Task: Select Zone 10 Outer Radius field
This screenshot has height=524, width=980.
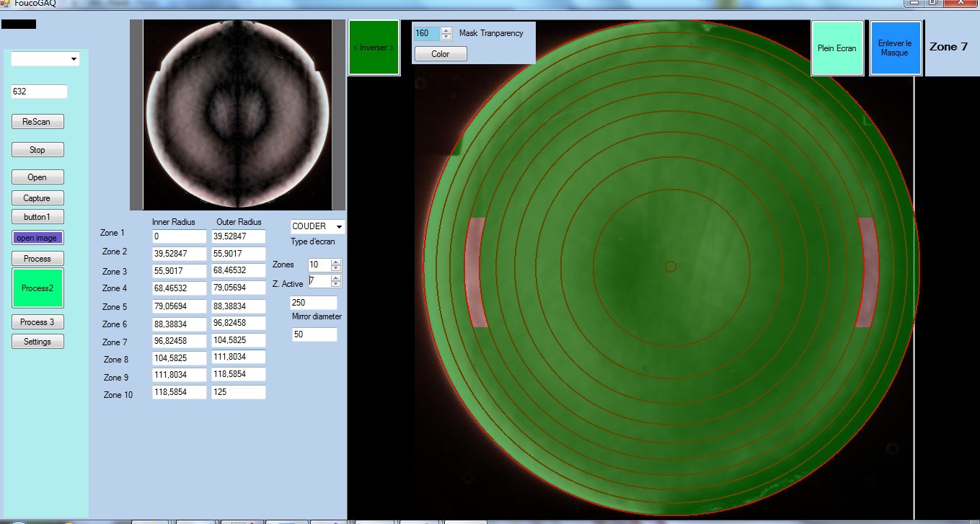Action: pyautogui.click(x=239, y=393)
